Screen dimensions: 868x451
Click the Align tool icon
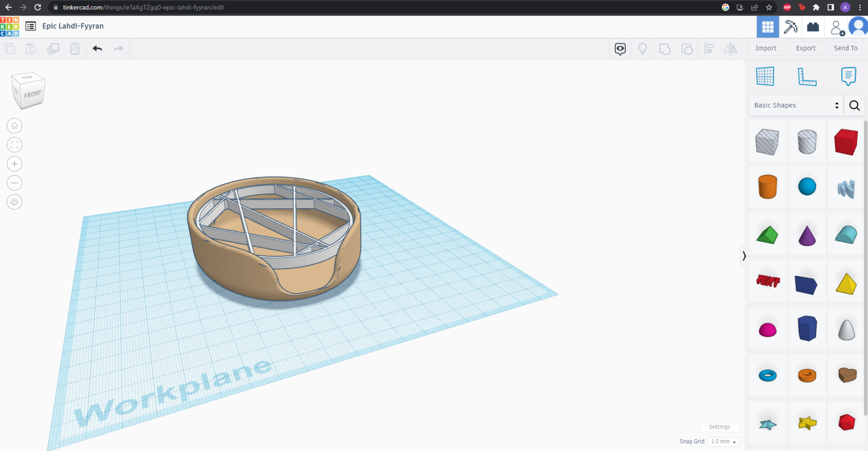(x=709, y=49)
